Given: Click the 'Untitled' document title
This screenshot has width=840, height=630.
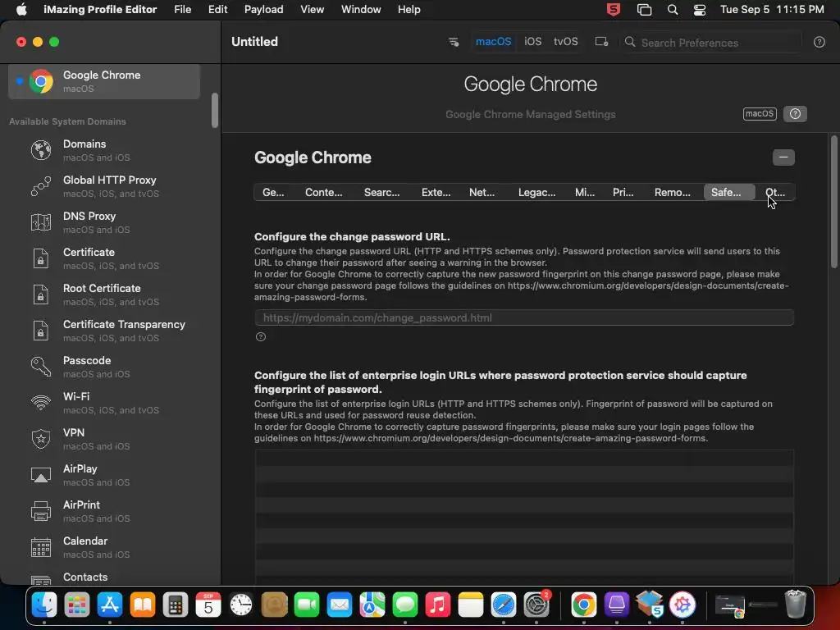Looking at the screenshot, I should coord(254,42).
